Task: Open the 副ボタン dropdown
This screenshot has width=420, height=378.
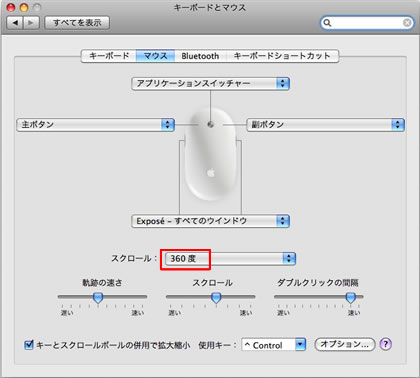Action: (x=325, y=125)
